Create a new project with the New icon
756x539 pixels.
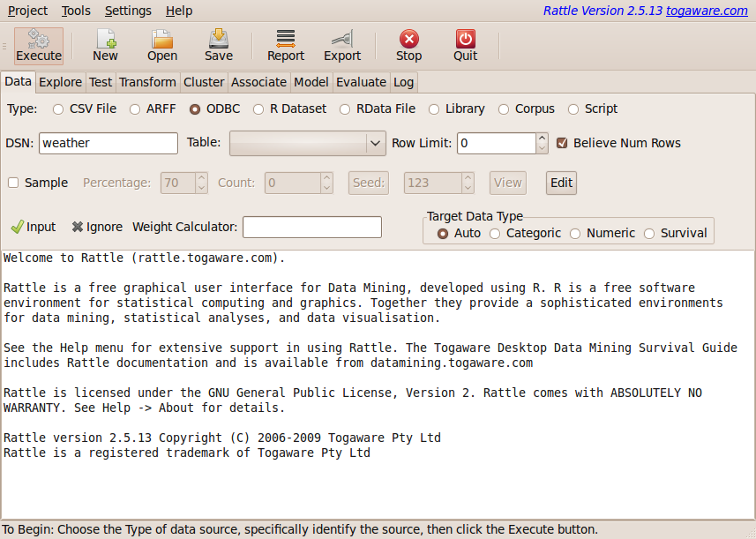[105, 45]
